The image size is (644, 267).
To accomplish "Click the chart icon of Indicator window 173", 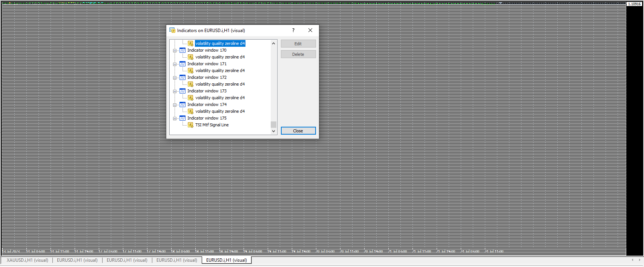I will coord(182,91).
